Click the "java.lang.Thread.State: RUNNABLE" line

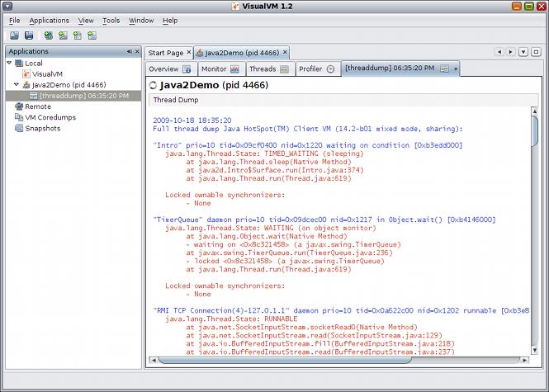[x=231, y=319]
